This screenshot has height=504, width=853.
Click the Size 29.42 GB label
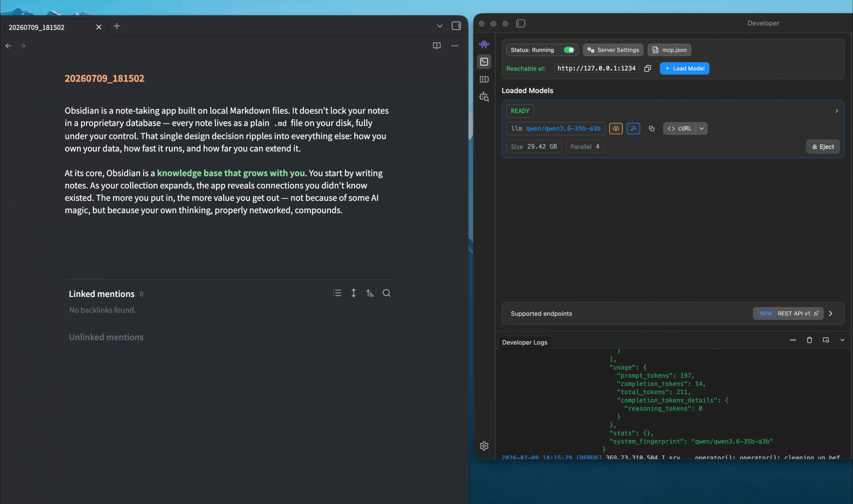click(x=533, y=147)
